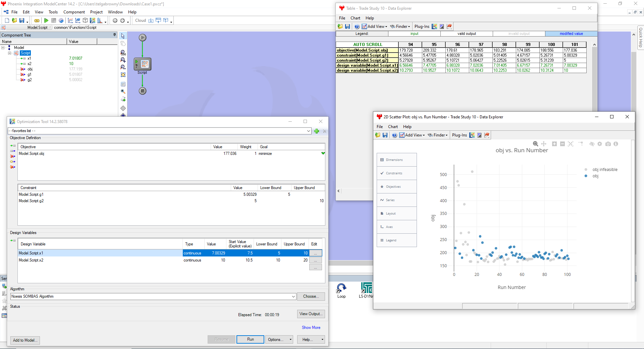Image resolution: width=644 pixels, height=349 pixels.
Task: Open Chart menu in Table Data Explorer
Action: (x=355, y=18)
